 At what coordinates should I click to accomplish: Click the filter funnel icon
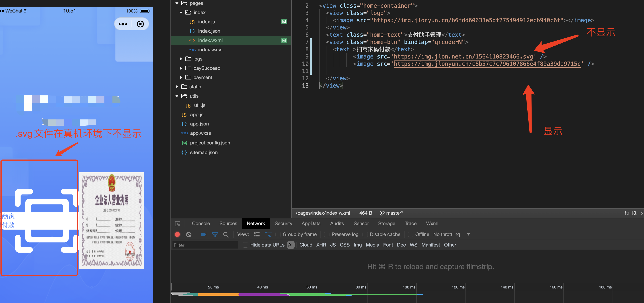tap(215, 234)
